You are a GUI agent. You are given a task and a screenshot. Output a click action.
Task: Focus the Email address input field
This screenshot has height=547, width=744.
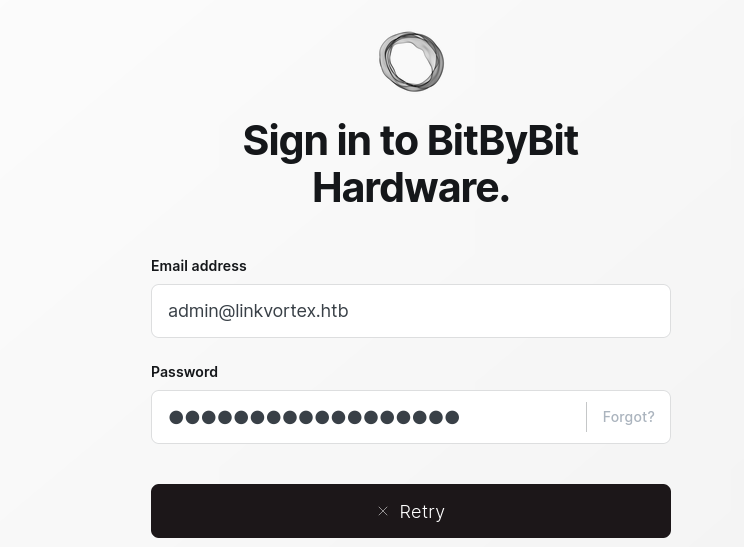coord(411,311)
